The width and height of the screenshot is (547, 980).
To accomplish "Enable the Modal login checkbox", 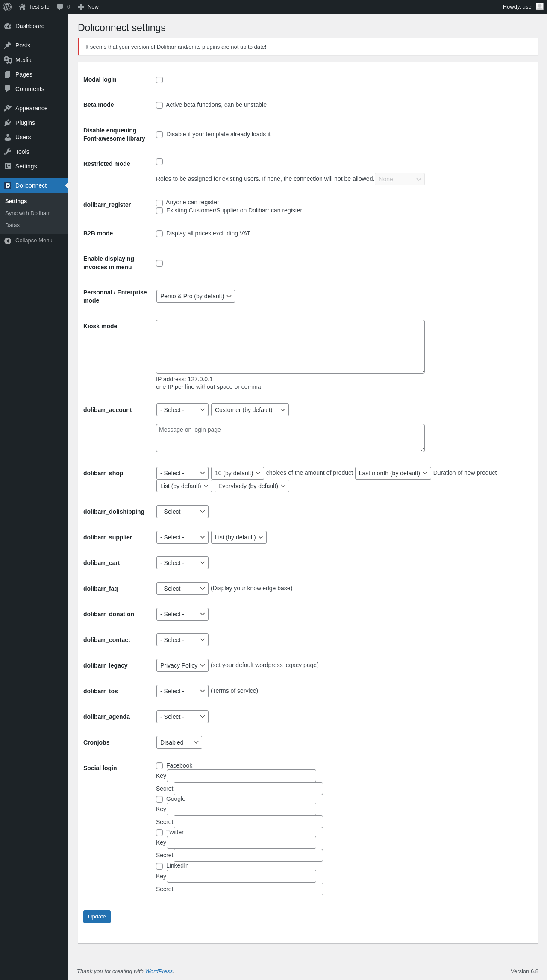I will 159,80.
